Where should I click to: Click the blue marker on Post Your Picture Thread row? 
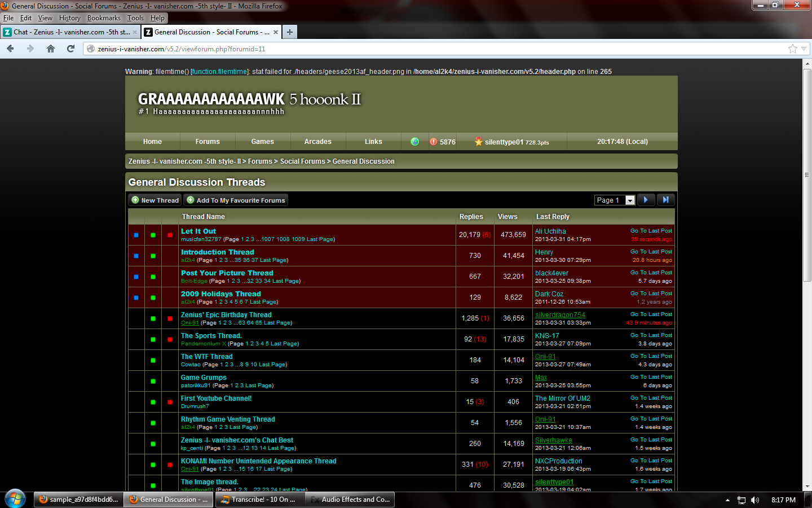136,277
